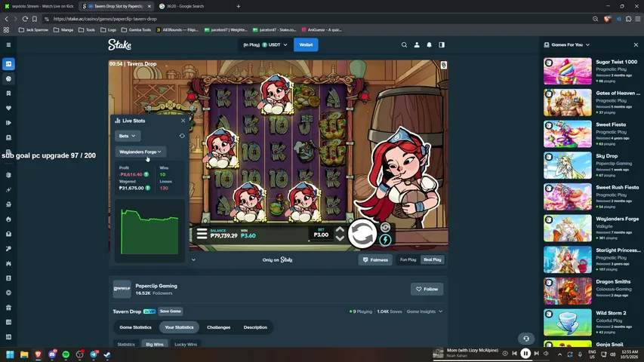Click the browser address bar URL
The image size is (644, 362).
[x=105, y=19]
